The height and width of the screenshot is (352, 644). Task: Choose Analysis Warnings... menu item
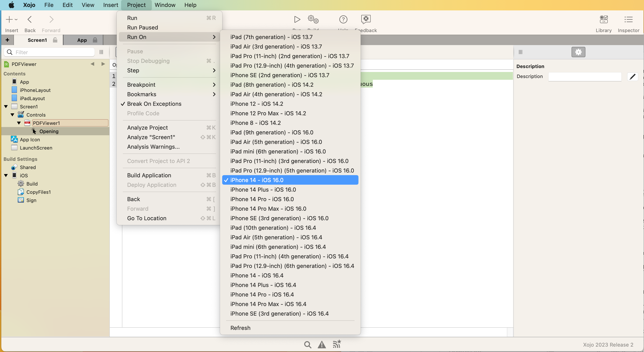pos(169,147)
